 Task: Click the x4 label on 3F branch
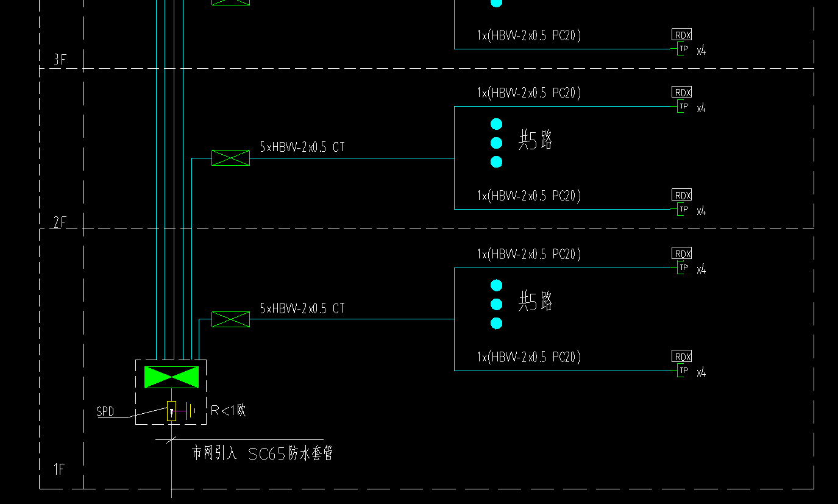[x=701, y=51]
